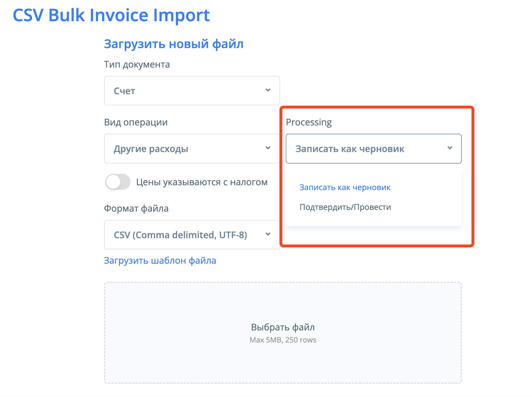Select "Записать как черновик" from the open list
The image size is (532, 398).
(x=345, y=188)
